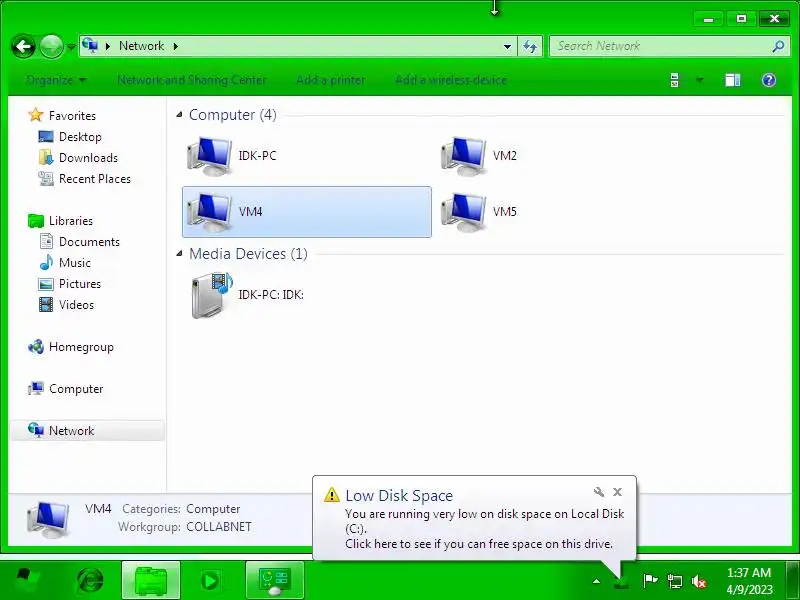Click the COLLABNET workgroup value
Image resolution: width=800 pixels, height=600 pixels.
tap(219, 527)
